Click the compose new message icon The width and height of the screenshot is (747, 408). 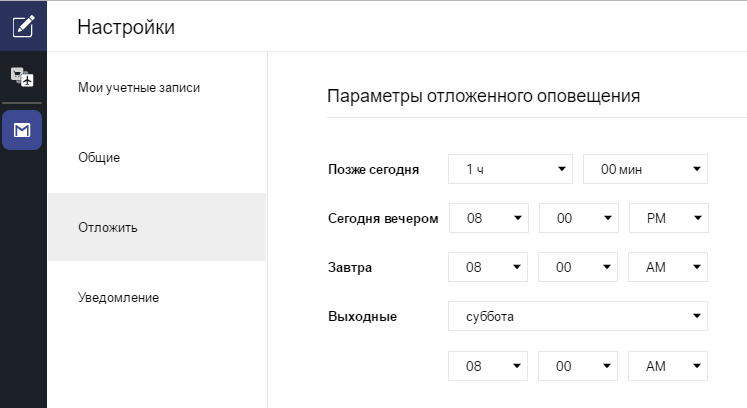pyautogui.click(x=23, y=26)
